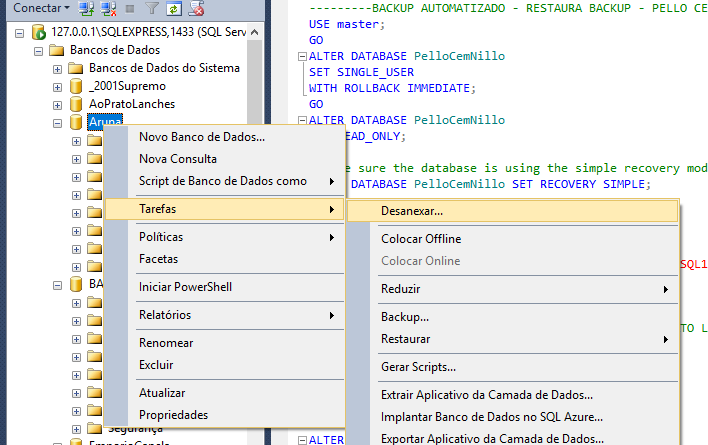Select Colocar Offline
This screenshot has height=445, width=708.
512,239
